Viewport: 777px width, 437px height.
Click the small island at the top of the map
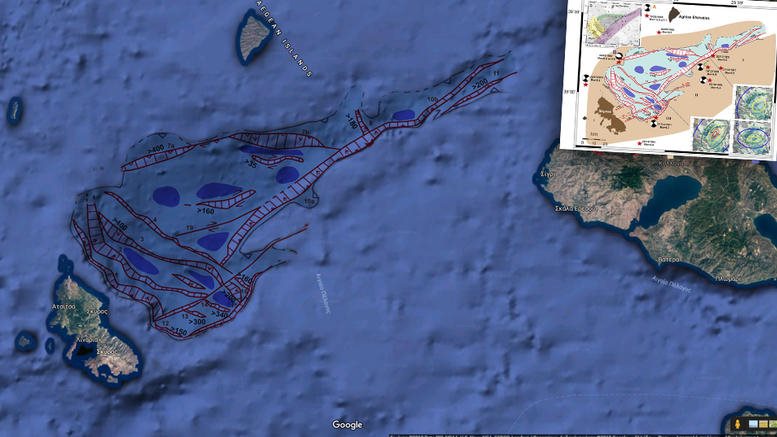click(255, 34)
